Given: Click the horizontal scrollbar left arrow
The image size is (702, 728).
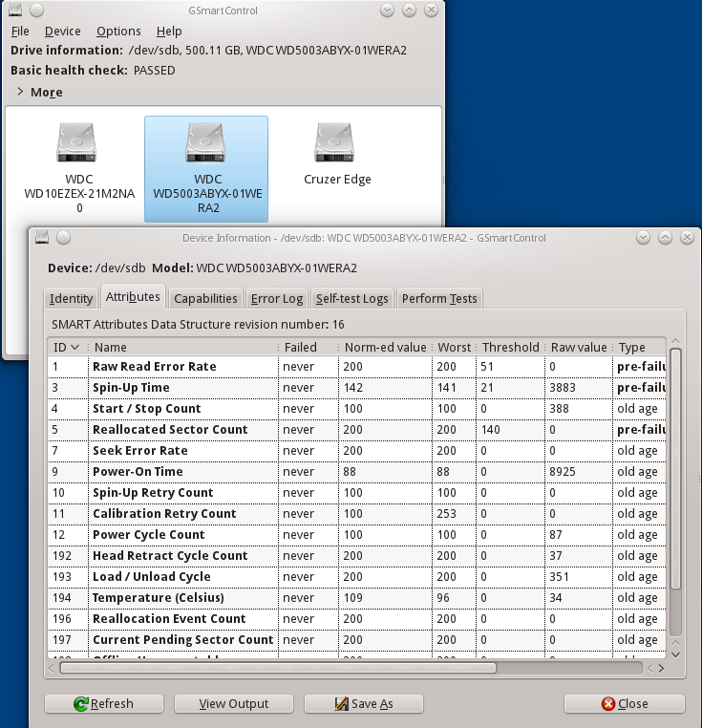Looking at the screenshot, I should [52, 669].
